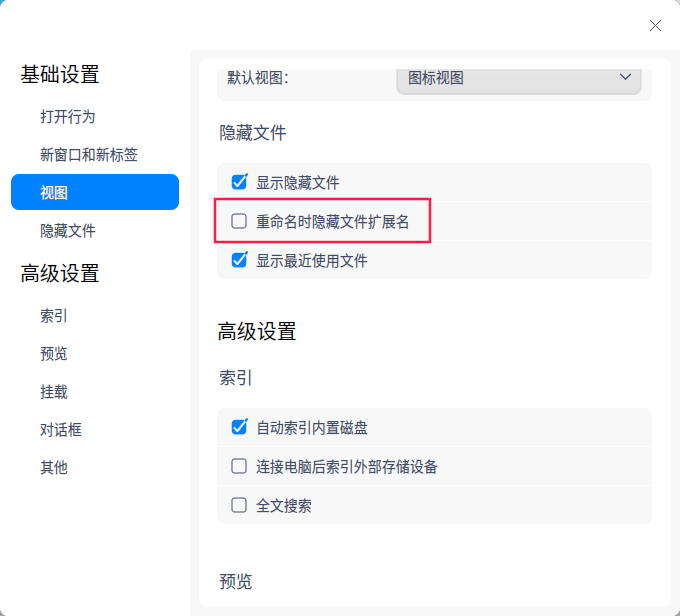
Task: Disable 自动索引内置磁盘 checkbox
Action: coord(239,427)
